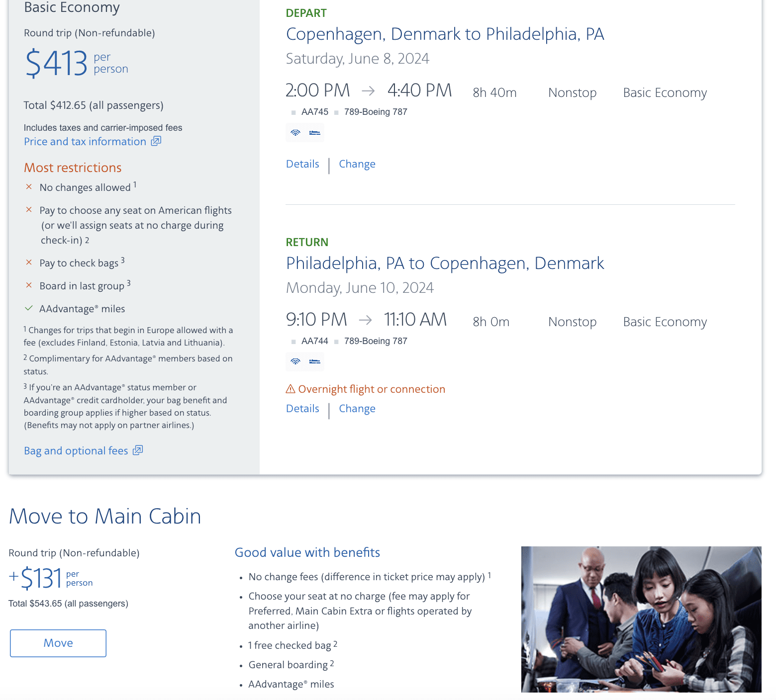Click the Main Cabin passengers photo
776x700 pixels.
click(x=641, y=619)
